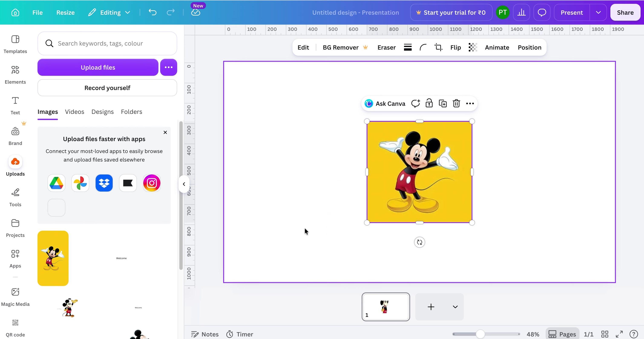Delete the selected image with trash icon

point(456,103)
